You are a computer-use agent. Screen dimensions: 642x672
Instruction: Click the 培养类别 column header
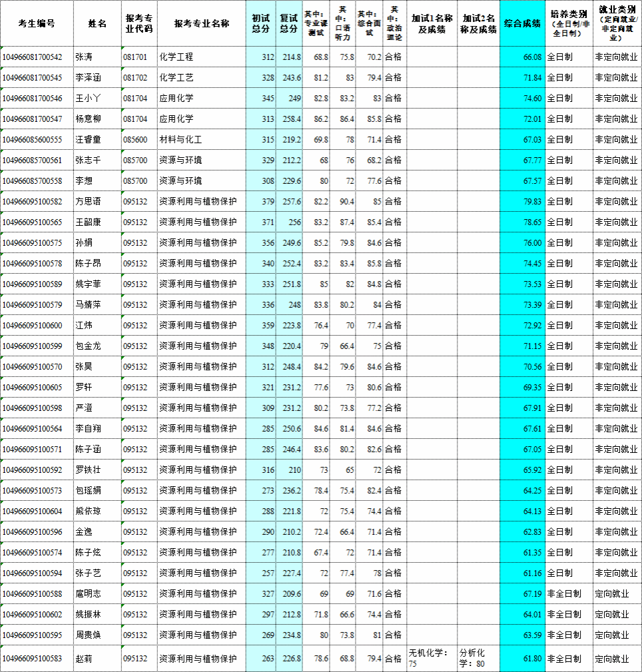568,23
